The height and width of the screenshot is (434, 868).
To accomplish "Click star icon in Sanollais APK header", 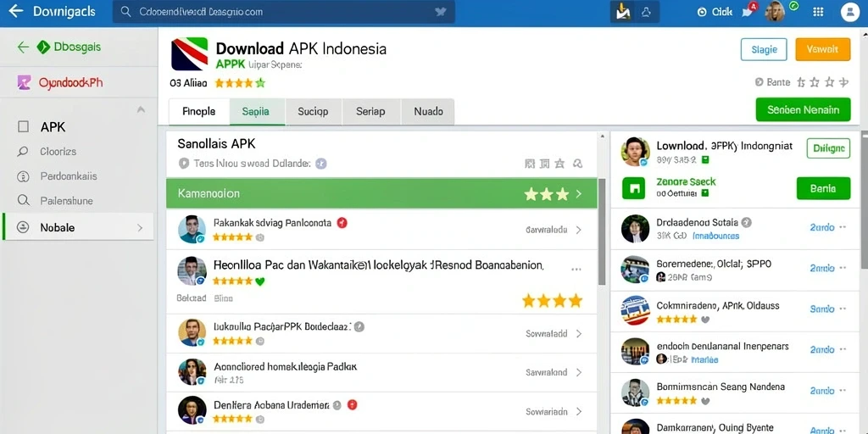I will (559, 164).
